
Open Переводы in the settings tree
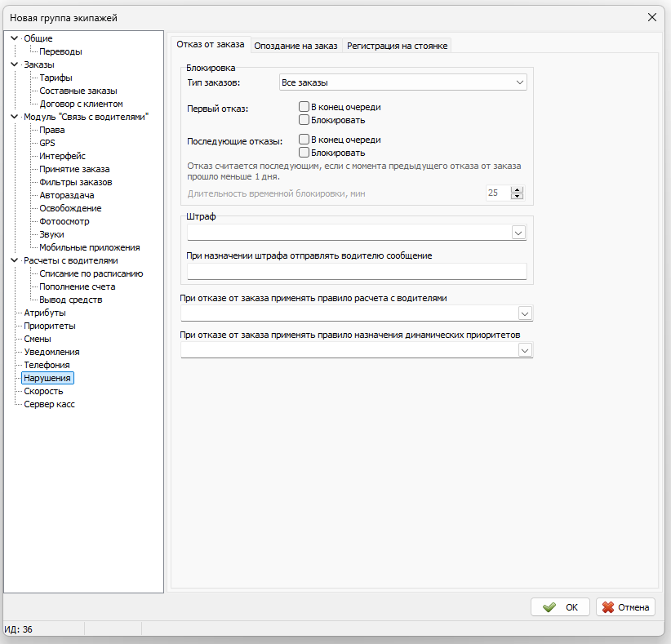[60, 51]
